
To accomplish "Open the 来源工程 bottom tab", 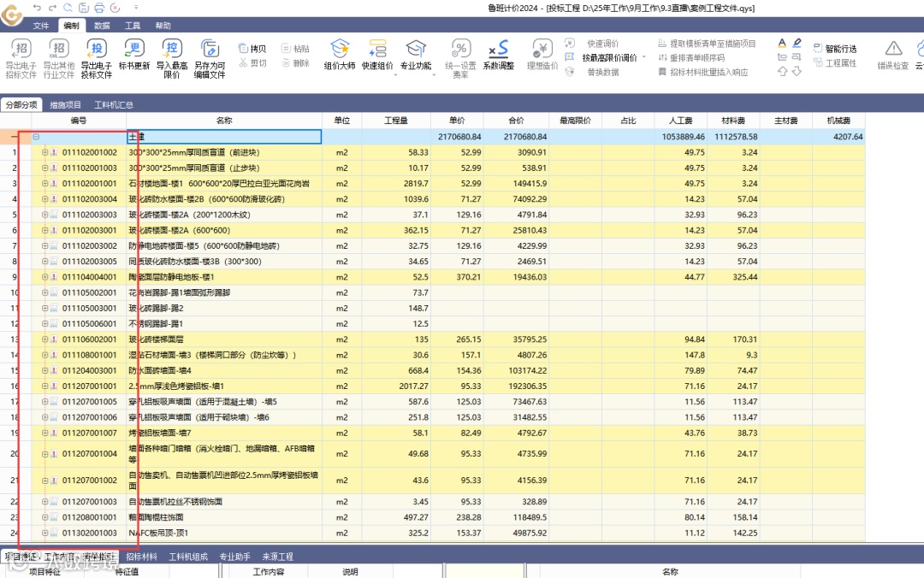I will click(x=277, y=557).
